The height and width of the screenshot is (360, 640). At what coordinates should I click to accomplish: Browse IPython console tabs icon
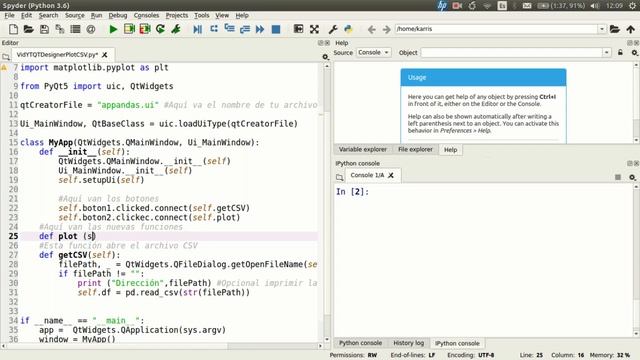coord(340,177)
